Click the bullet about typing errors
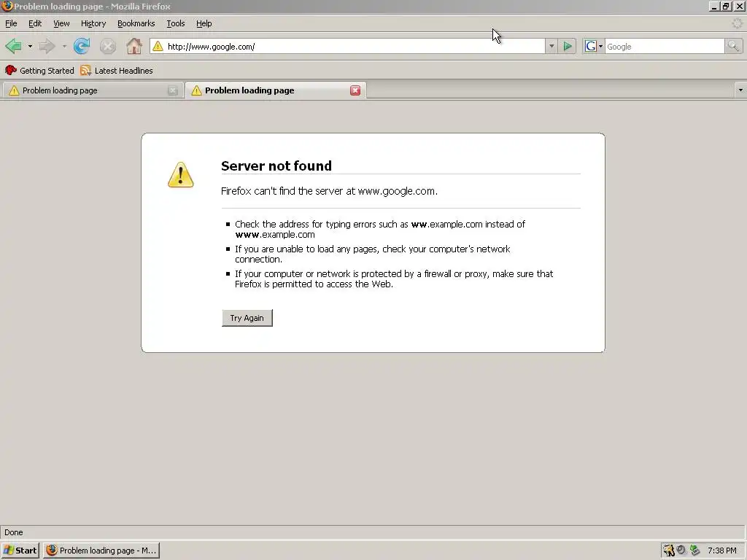The image size is (747, 560). tap(379, 229)
